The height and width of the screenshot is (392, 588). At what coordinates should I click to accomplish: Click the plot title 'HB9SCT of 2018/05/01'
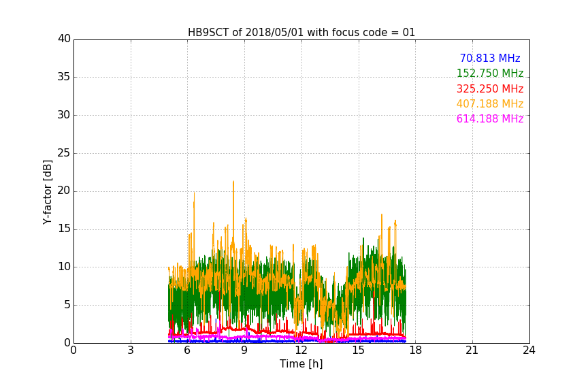click(301, 33)
